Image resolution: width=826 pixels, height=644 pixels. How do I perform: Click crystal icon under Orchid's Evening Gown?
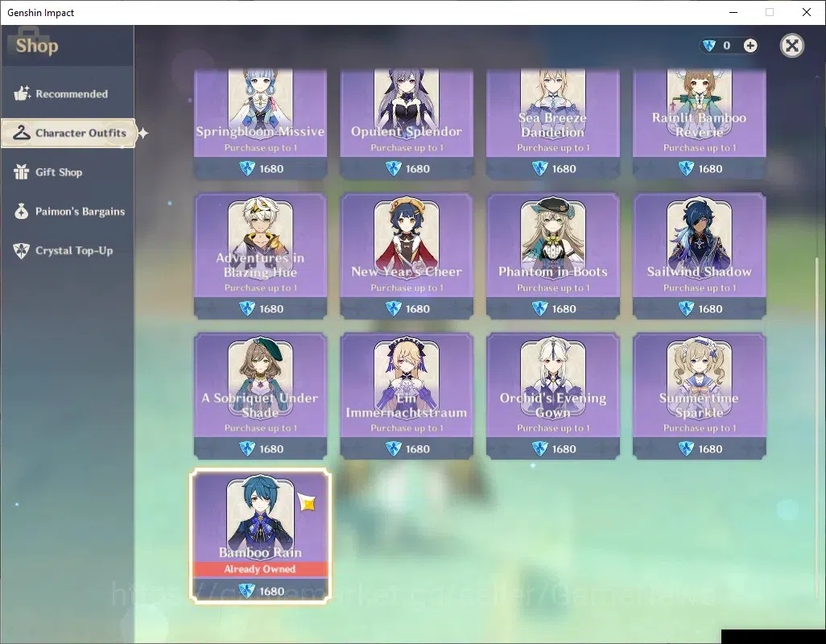(540, 448)
